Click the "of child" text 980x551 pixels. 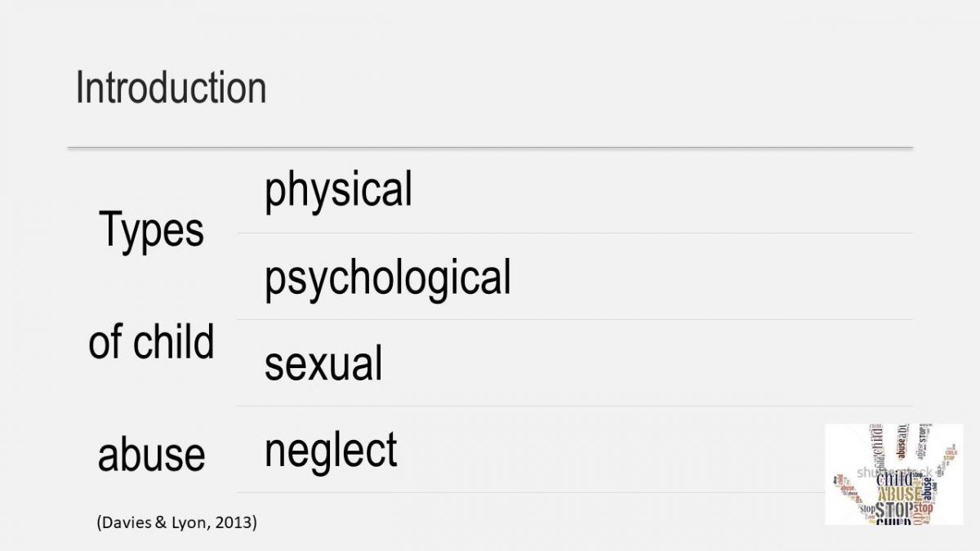click(151, 341)
